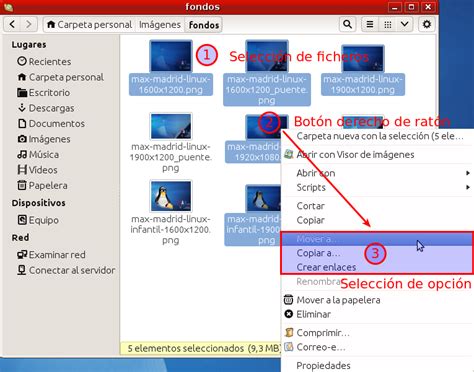Open the search magnifier button
This screenshot has height=372, width=474.
coord(347,24)
